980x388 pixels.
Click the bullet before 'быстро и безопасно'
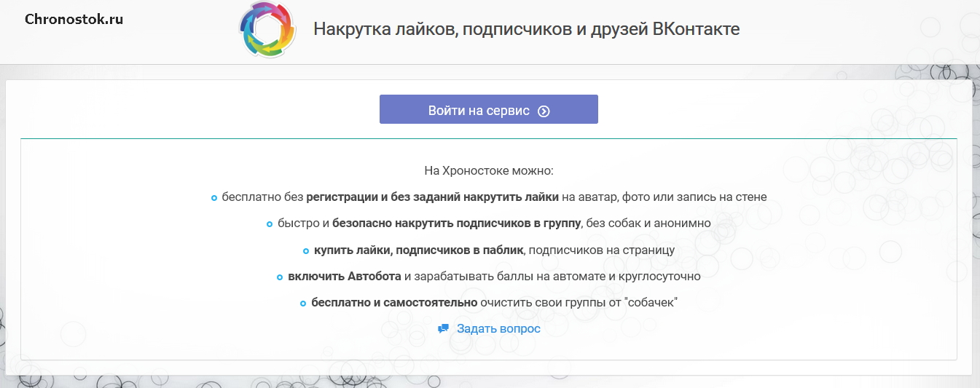pos(270,224)
